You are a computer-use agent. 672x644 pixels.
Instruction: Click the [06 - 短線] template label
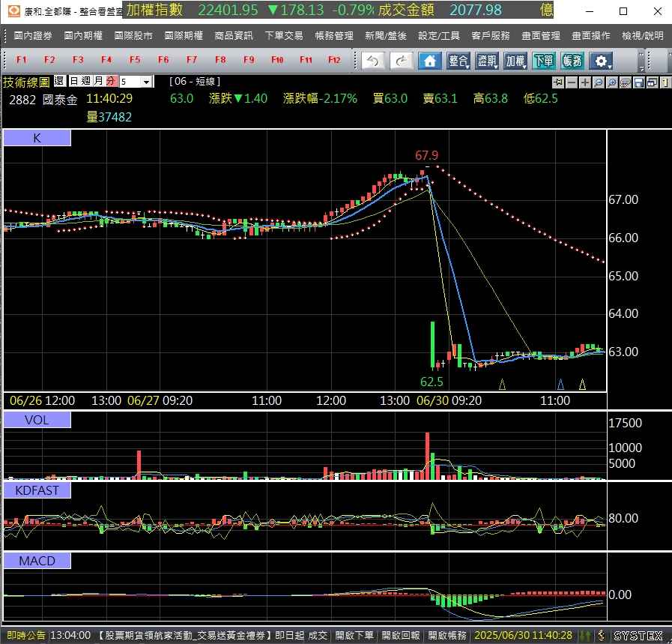point(195,82)
